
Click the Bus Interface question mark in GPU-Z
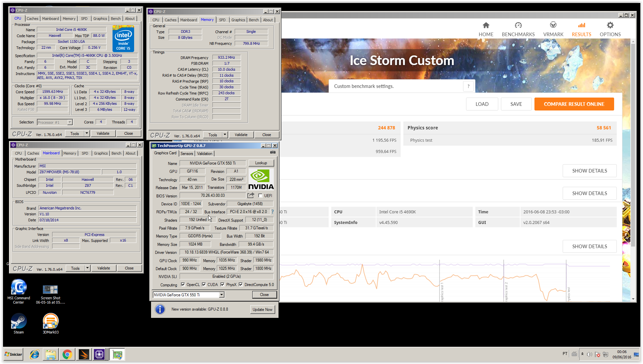click(273, 212)
